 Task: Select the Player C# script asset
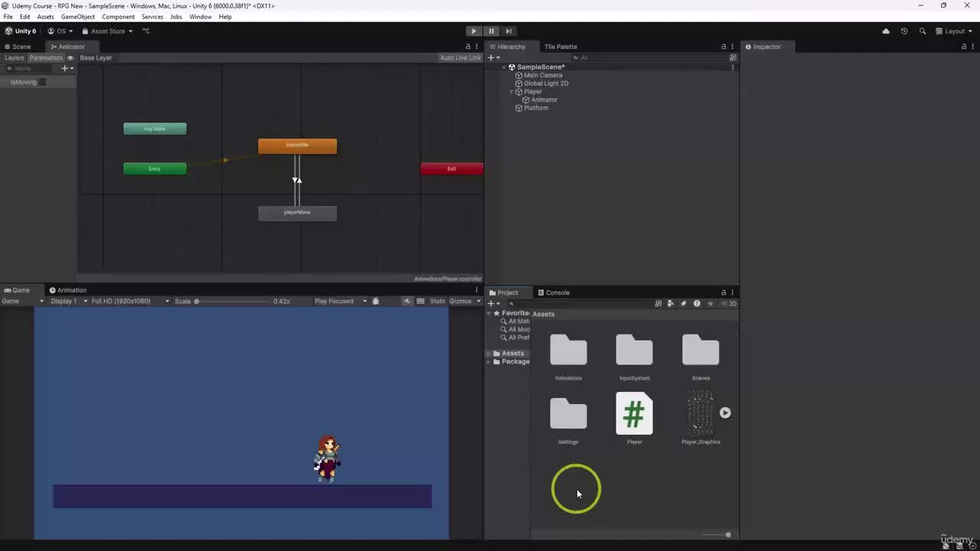pyautogui.click(x=634, y=419)
